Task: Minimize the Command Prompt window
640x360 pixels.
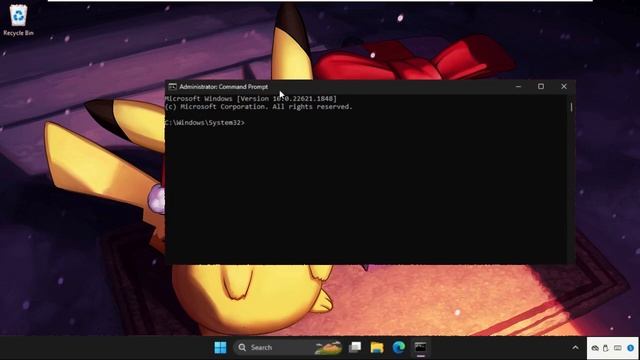Action: point(518,87)
